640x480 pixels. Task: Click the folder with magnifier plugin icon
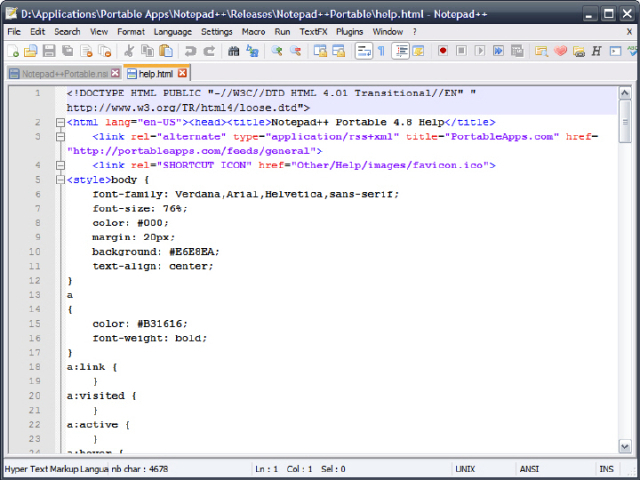click(541, 51)
